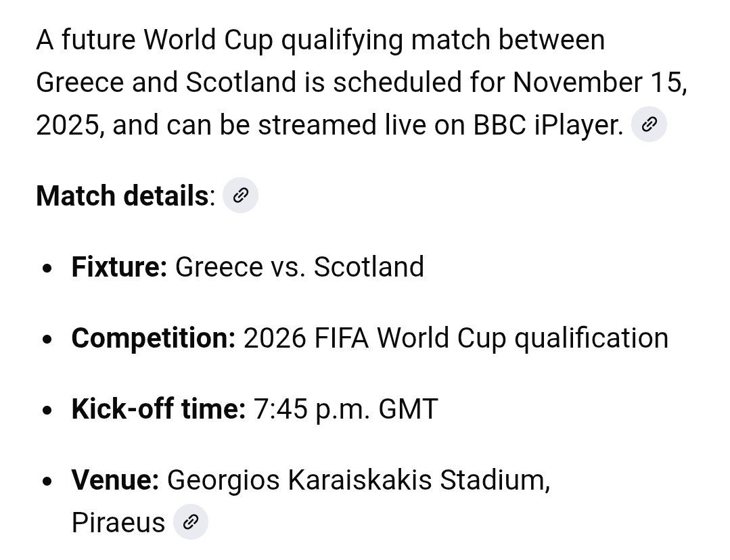This screenshot has height=560, width=730.
Task: Click the bullet point before Competition
Action: coord(47,340)
